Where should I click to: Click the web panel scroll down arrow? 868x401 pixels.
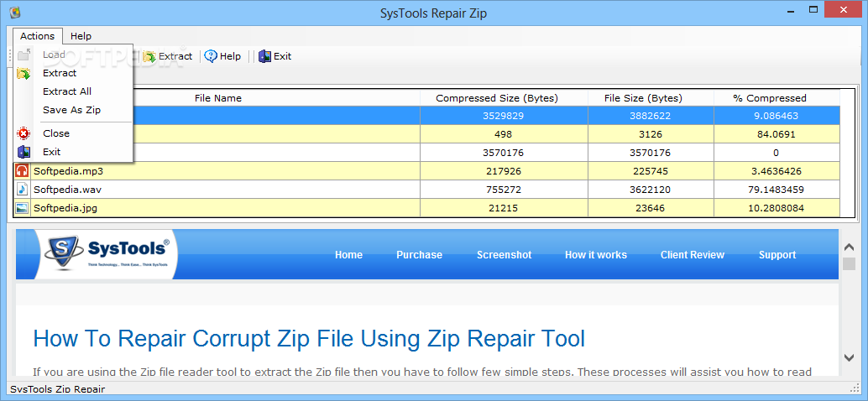tap(850, 357)
